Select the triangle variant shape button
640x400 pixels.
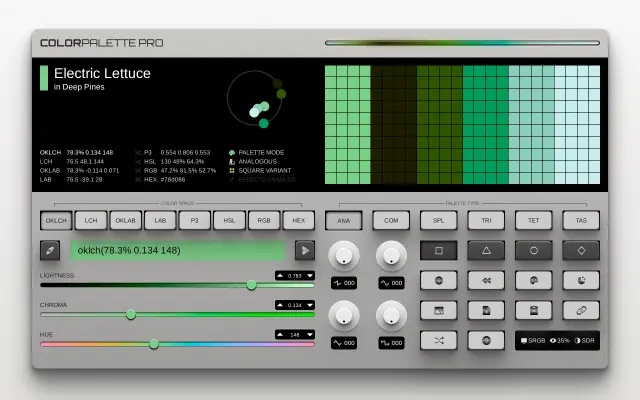pos(486,250)
